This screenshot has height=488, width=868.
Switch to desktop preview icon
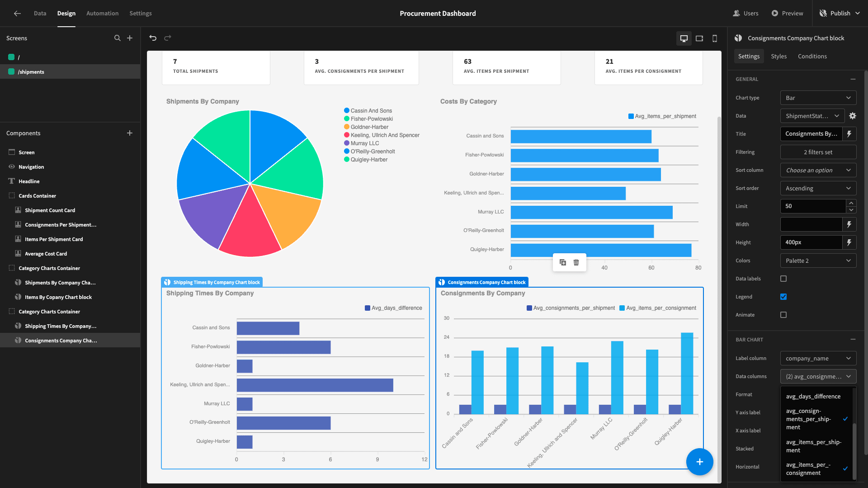684,38
